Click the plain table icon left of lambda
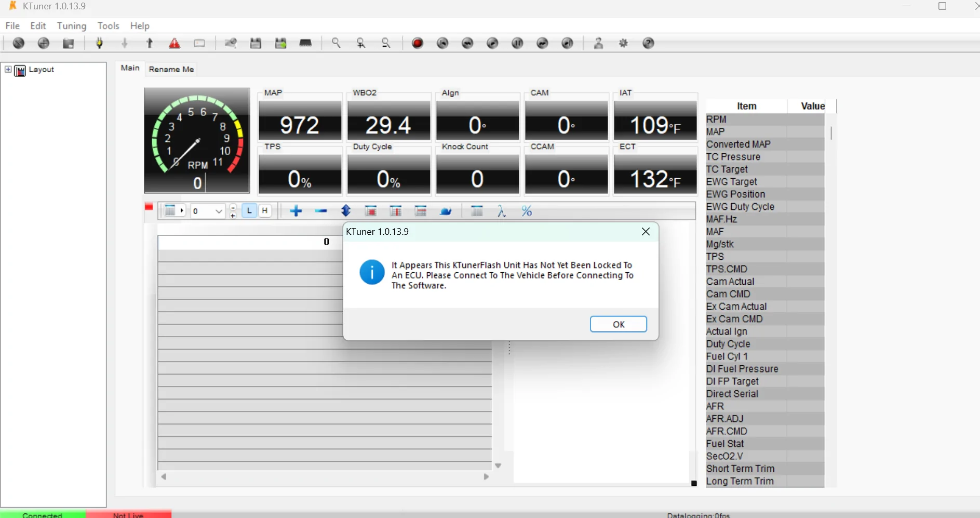 click(x=477, y=211)
